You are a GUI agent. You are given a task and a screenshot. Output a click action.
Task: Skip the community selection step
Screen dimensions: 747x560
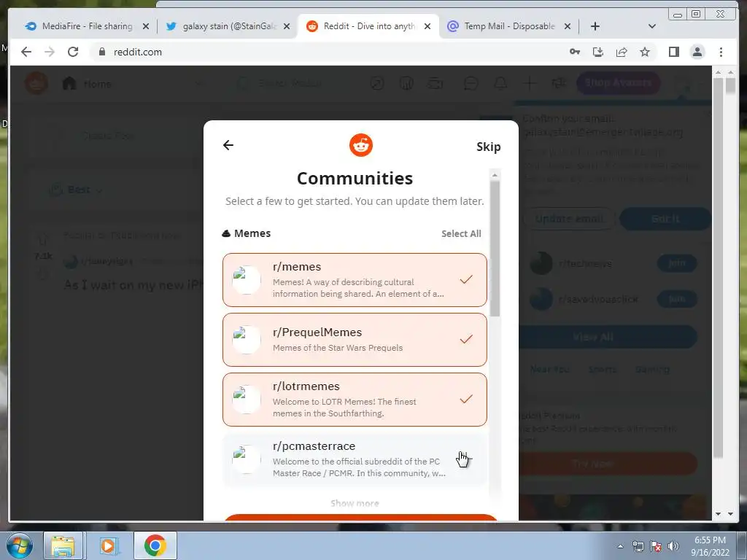coord(488,147)
